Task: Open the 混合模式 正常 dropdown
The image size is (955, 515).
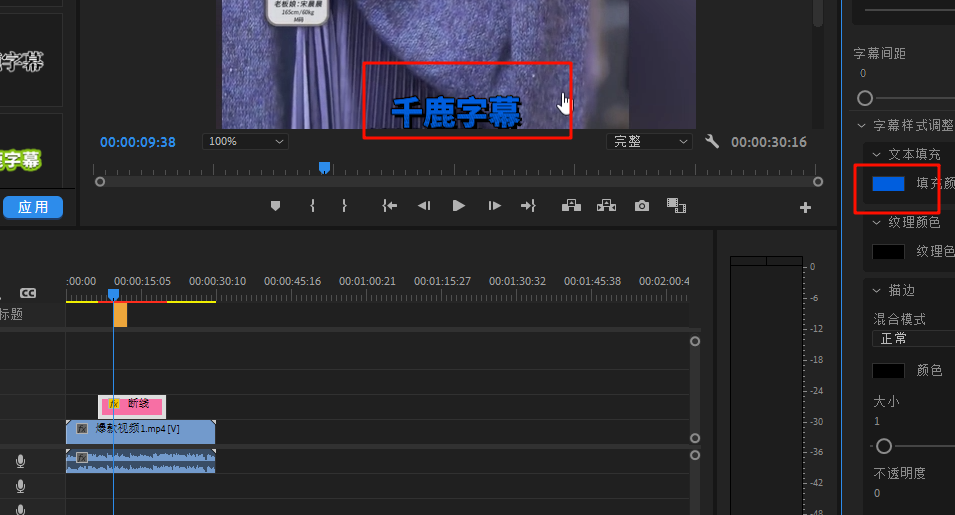Action: click(914, 338)
